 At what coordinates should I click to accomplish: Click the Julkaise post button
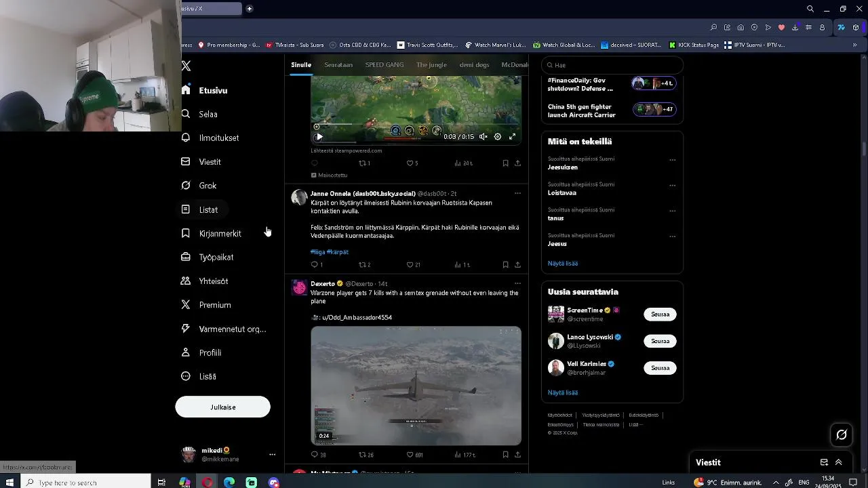[x=222, y=407]
